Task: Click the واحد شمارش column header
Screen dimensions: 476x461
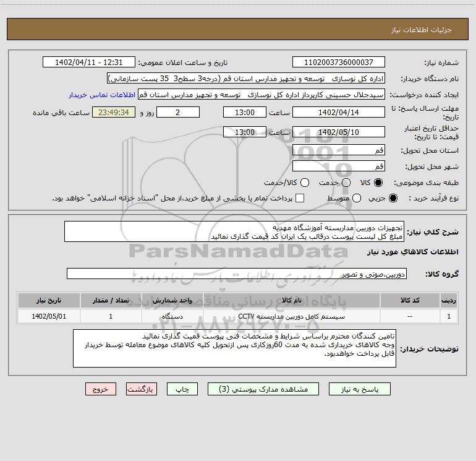Action: (172, 300)
